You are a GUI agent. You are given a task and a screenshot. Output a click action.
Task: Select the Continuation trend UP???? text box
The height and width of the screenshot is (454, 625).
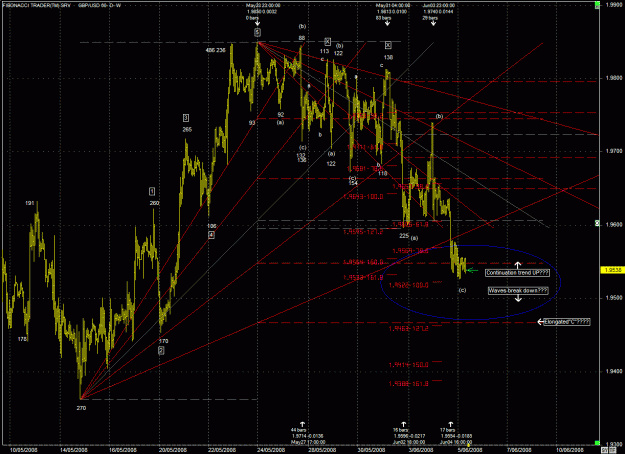517,273
